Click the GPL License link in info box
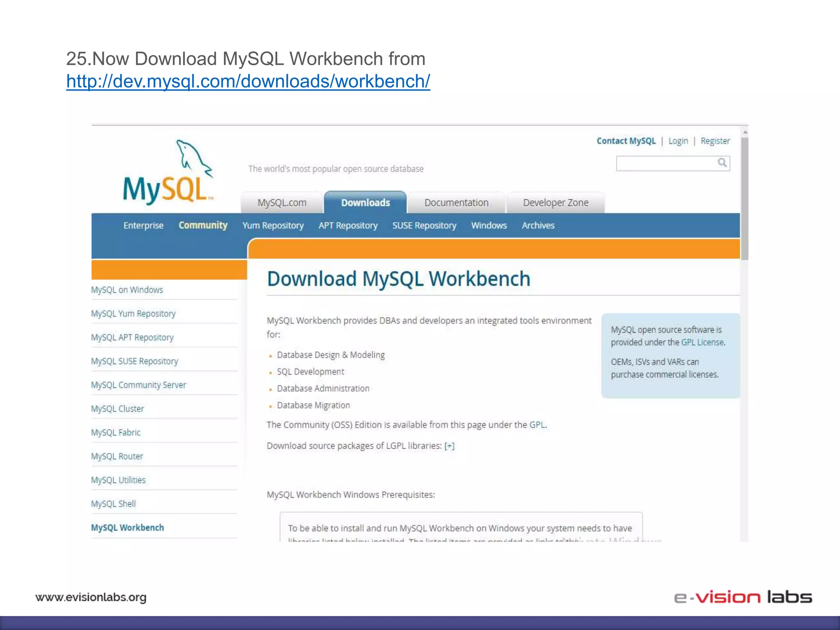 click(703, 342)
